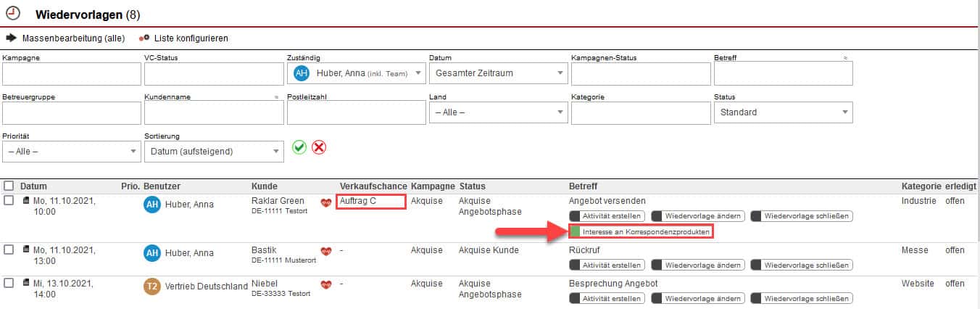This screenshot has width=980, height=309.
Task: Toggle the select-all checkbox in table header
Action: coord(9,186)
